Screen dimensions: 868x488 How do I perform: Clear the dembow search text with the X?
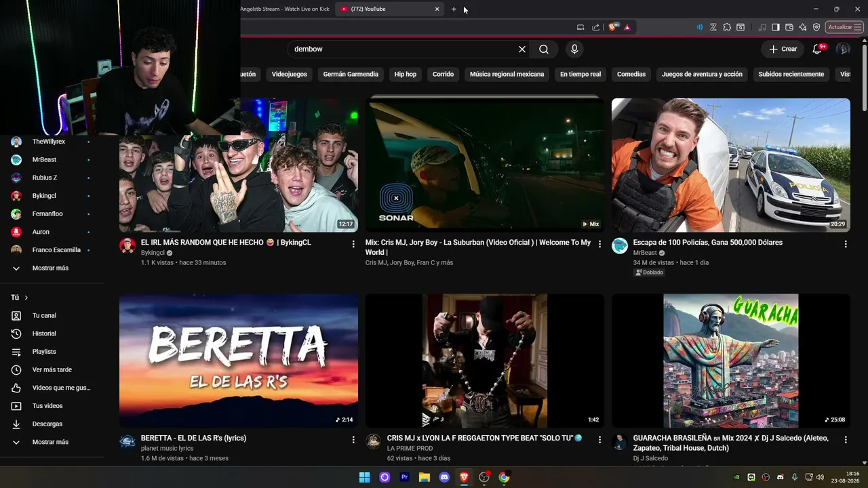(522, 49)
